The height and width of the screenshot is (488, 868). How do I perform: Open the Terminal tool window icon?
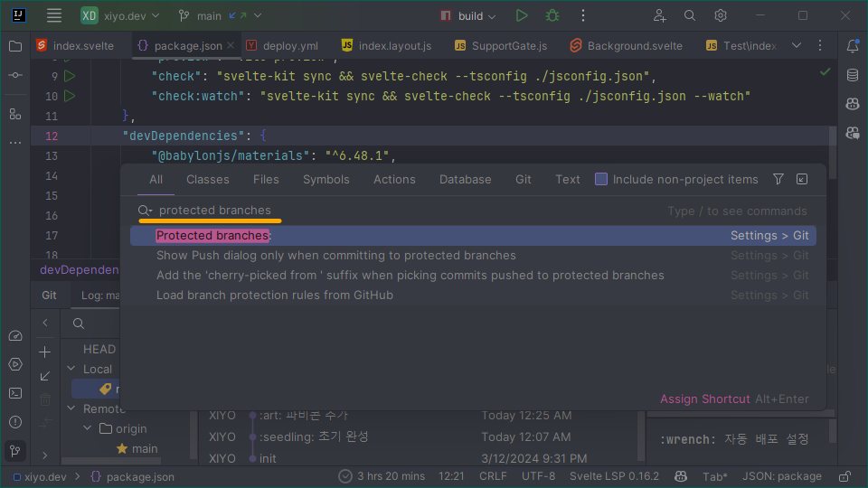coord(15,393)
